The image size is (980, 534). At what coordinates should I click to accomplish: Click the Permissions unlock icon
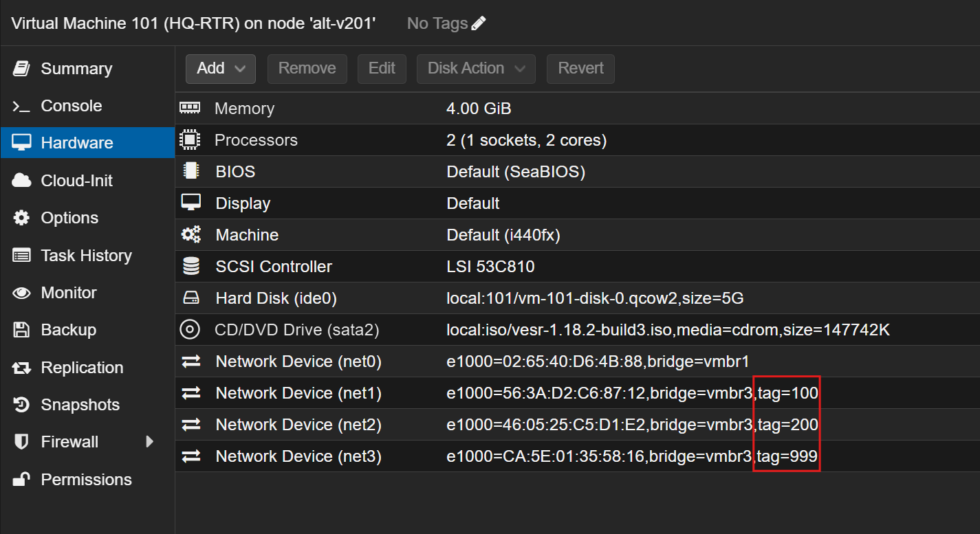click(x=21, y=480)
